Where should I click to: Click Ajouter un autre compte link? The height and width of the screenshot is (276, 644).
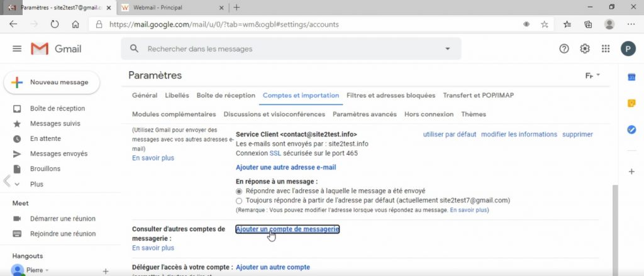tap(273, 267)
